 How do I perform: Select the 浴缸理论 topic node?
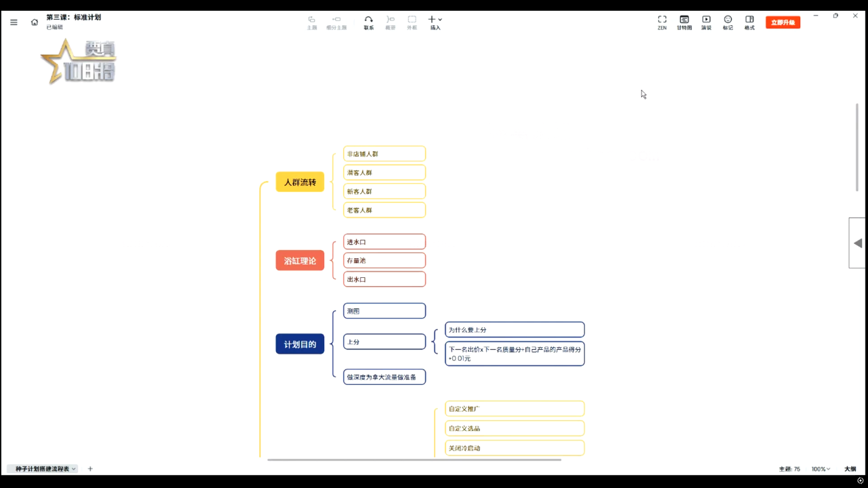300,261
